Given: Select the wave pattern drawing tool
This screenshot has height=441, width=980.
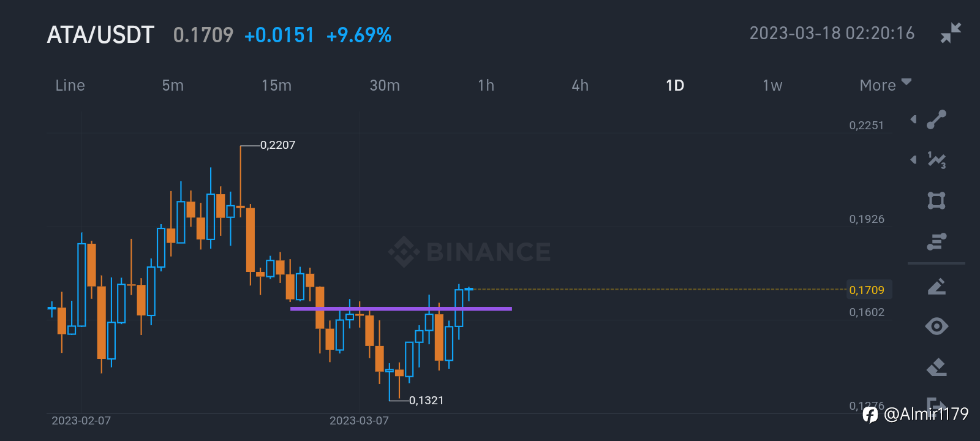Looking at the screenshot, I should pyautogui.click(x=937, y=160).
